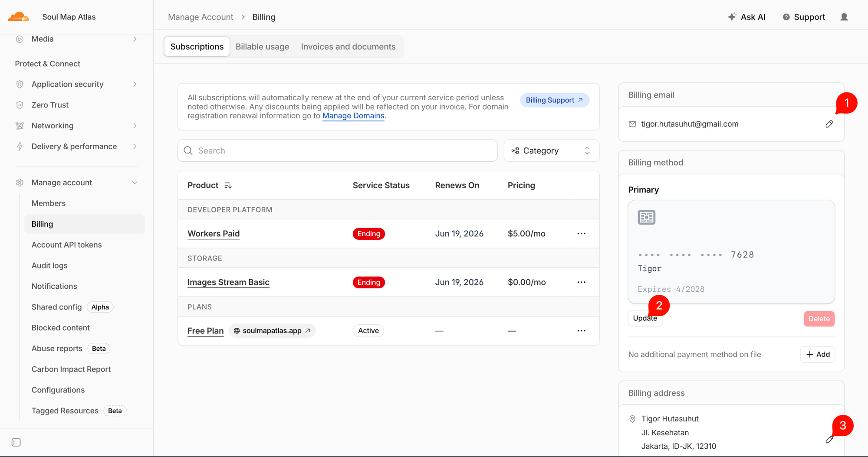Expand the Application security chevron
Screen dimensions: 868x457
[135, 84]
